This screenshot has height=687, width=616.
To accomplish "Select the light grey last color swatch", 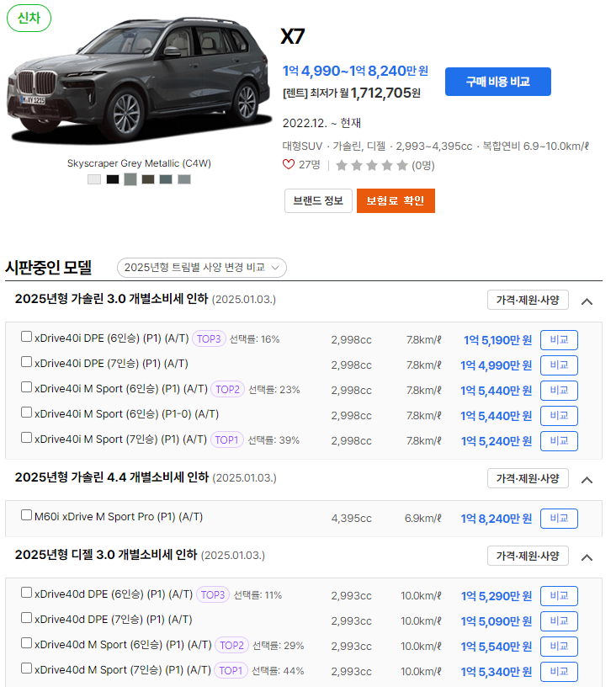I will [184, 179].
